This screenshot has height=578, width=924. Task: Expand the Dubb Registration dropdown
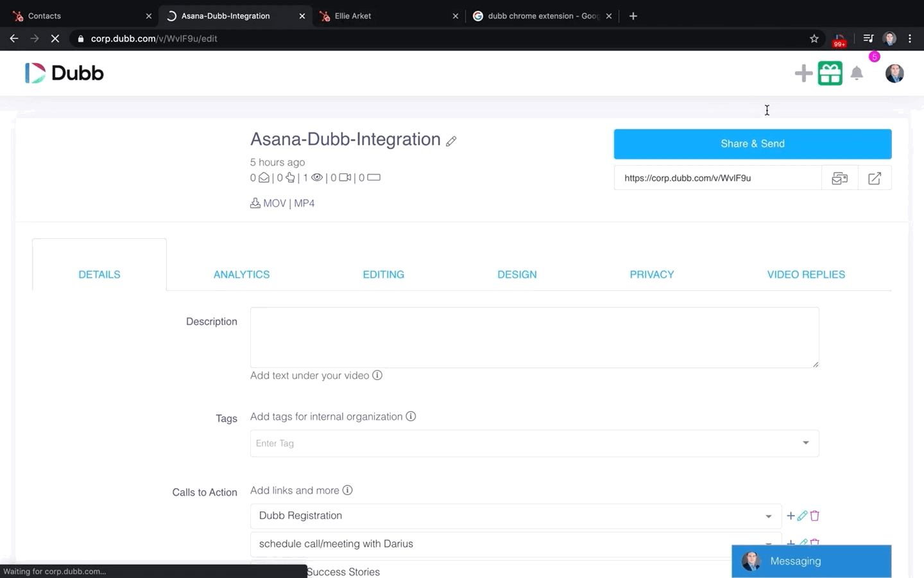coord(768,516)
